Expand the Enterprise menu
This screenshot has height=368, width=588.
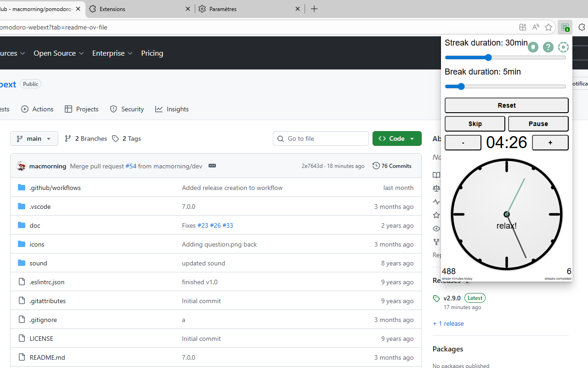(113, 53)
